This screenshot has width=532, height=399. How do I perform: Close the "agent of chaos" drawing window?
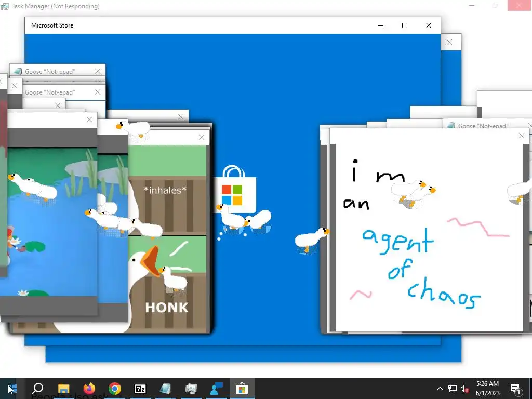(522, 136)
